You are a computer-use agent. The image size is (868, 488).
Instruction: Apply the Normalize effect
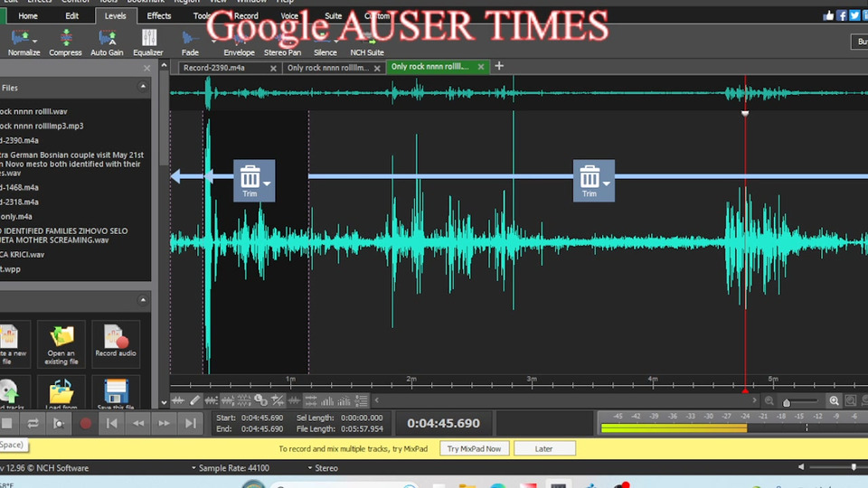24,43
